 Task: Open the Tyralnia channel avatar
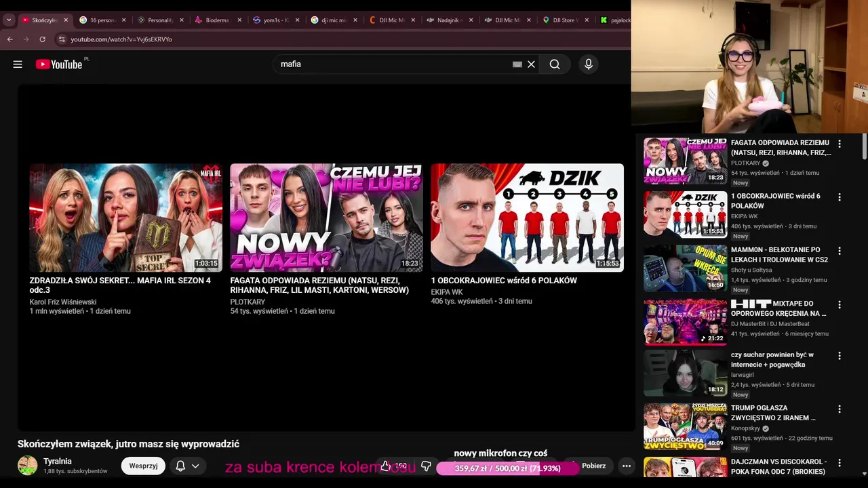[28, 466]
